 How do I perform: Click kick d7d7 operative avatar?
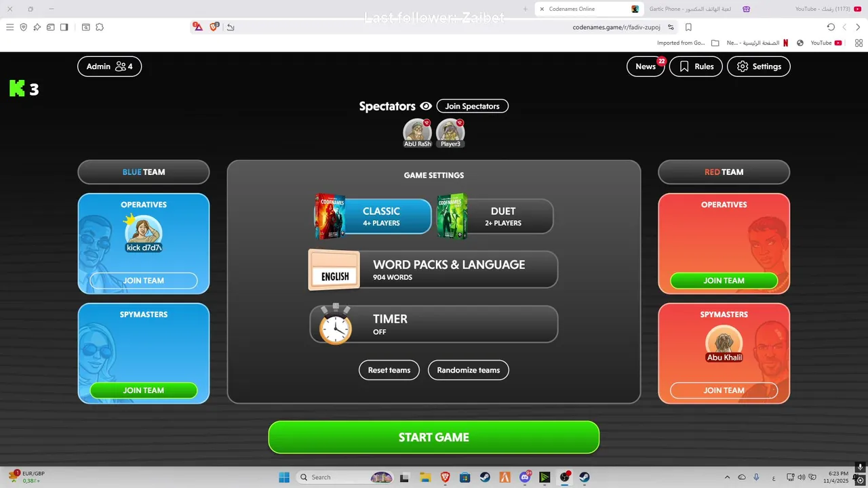click(x=144, y=234)
